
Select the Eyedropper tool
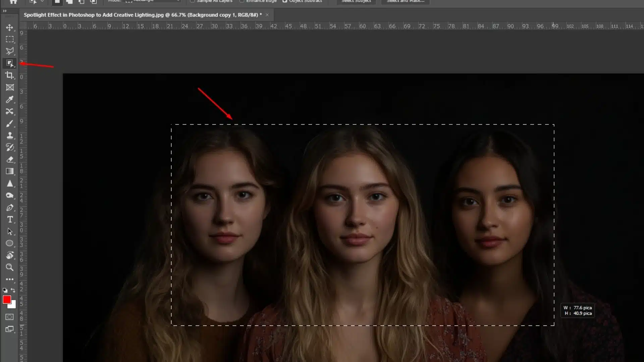(x=10, y=100)
